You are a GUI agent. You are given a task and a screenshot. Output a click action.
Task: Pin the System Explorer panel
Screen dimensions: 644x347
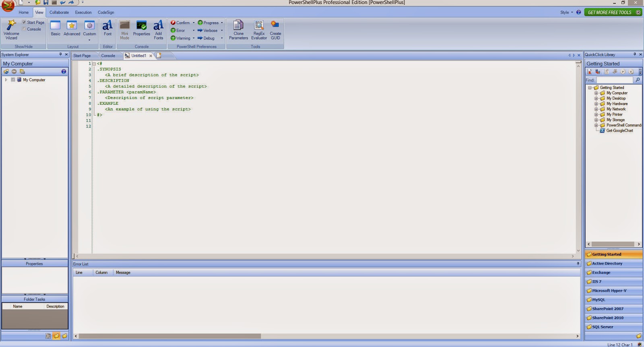60,54
